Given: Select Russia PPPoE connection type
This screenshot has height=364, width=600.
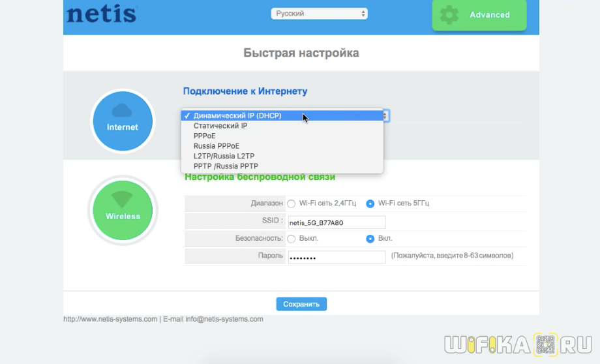Looking at the screenshot, I should pos(217,146).
